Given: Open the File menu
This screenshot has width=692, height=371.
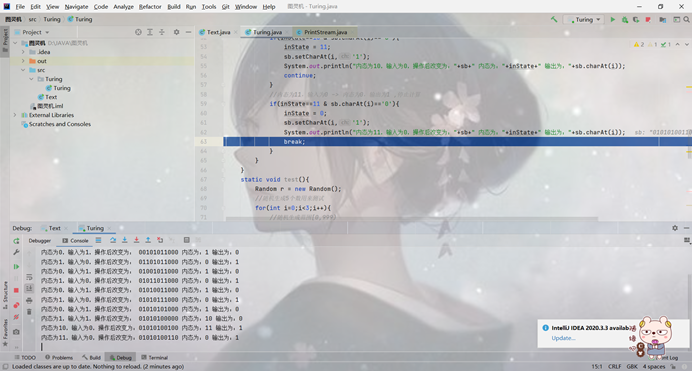Looking at the screenshot, I should pyautogui.click(x=20, y=7).
